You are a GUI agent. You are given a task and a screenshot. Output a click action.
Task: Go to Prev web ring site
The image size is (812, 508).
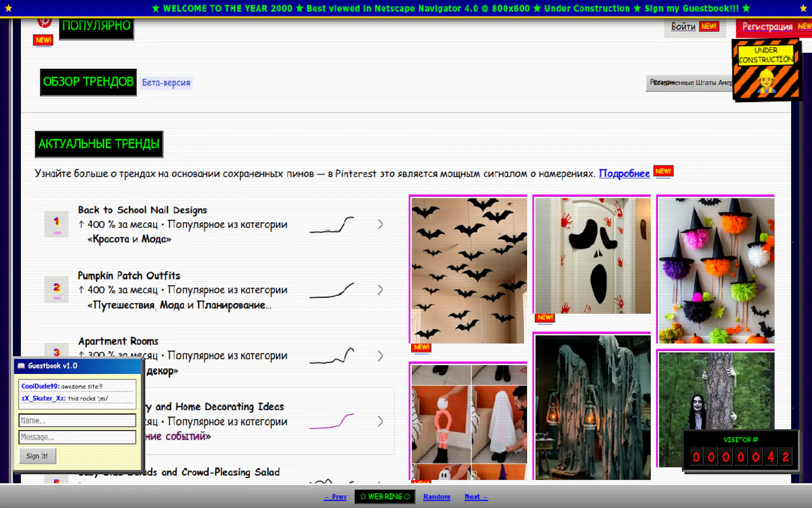click(x=335, y=497)
